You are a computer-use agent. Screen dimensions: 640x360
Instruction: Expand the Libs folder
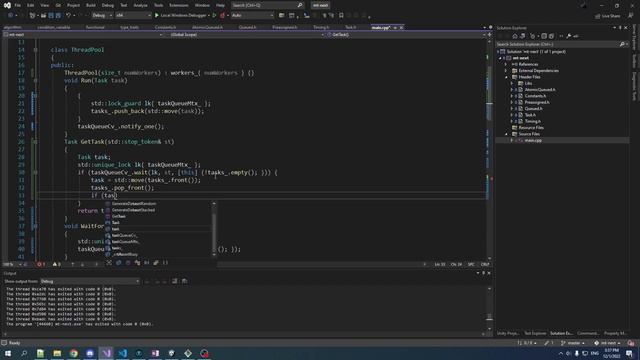coord(512,83)
